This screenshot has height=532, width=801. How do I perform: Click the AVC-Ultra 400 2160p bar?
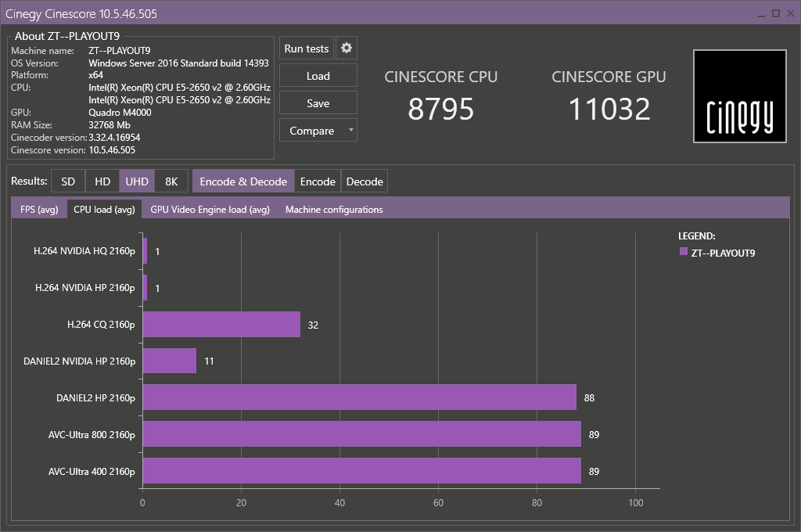click(x=362, y=471)
